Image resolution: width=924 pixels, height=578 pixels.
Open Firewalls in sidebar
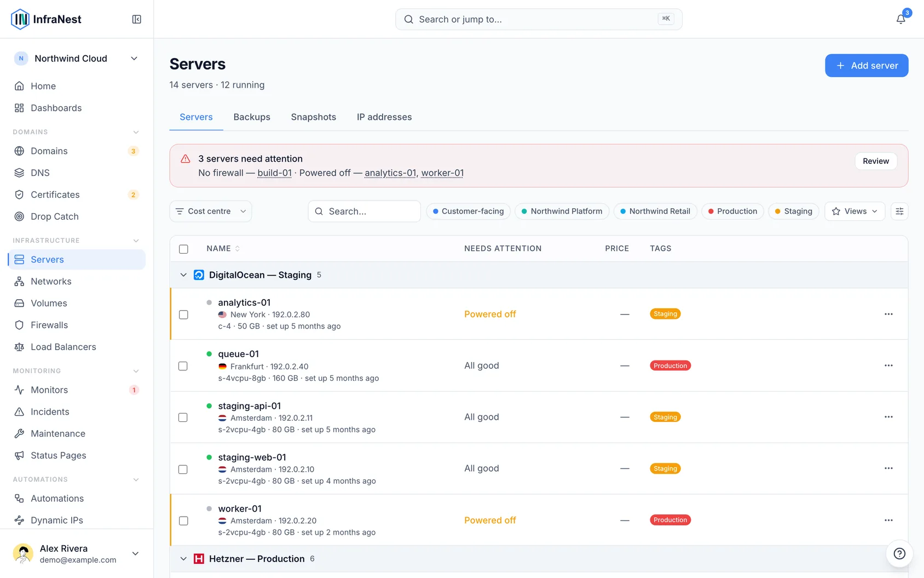pos(77,325)
